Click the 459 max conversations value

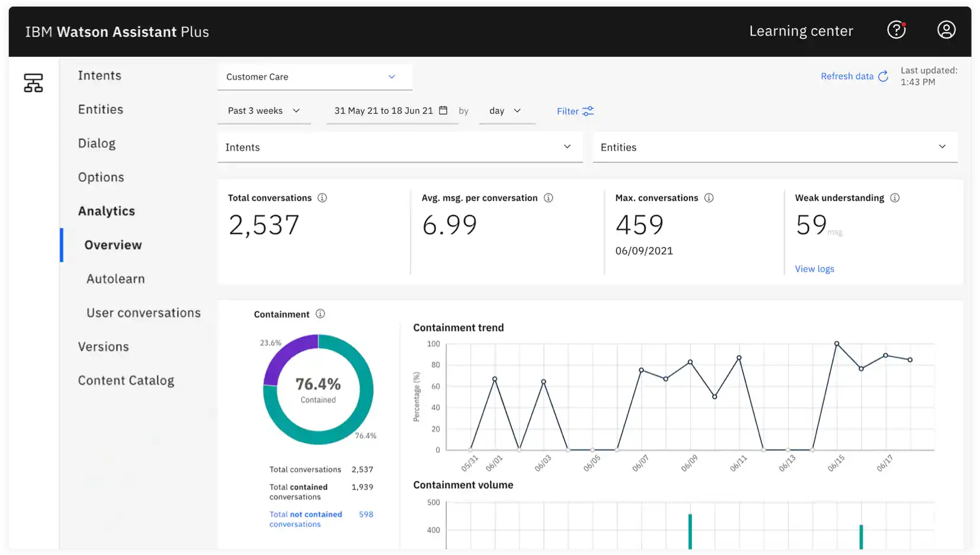click(639, 225)
